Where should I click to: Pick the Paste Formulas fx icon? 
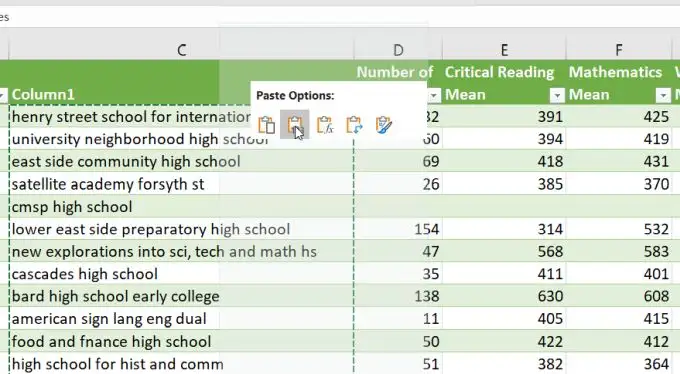pos(325,125)
